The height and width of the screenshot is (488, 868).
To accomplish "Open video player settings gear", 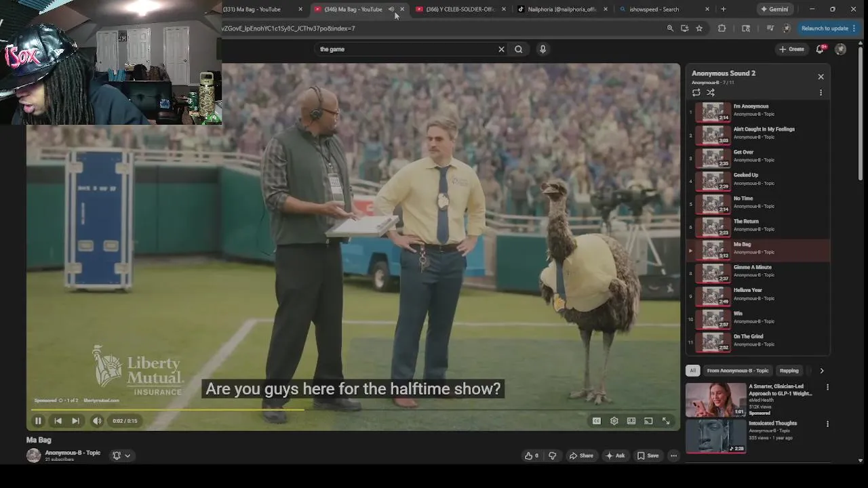I will click(x=614, y=421).
